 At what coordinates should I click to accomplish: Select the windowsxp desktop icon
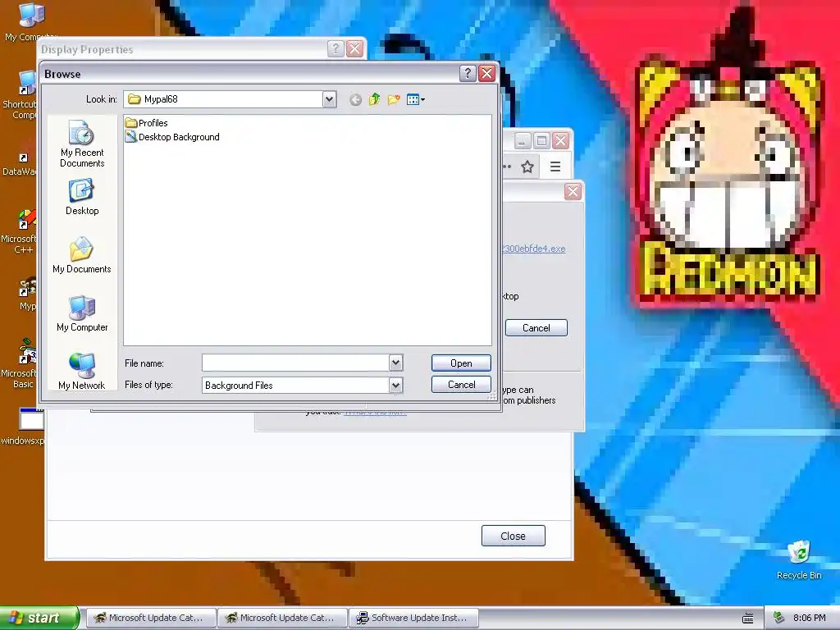(24, 427)
